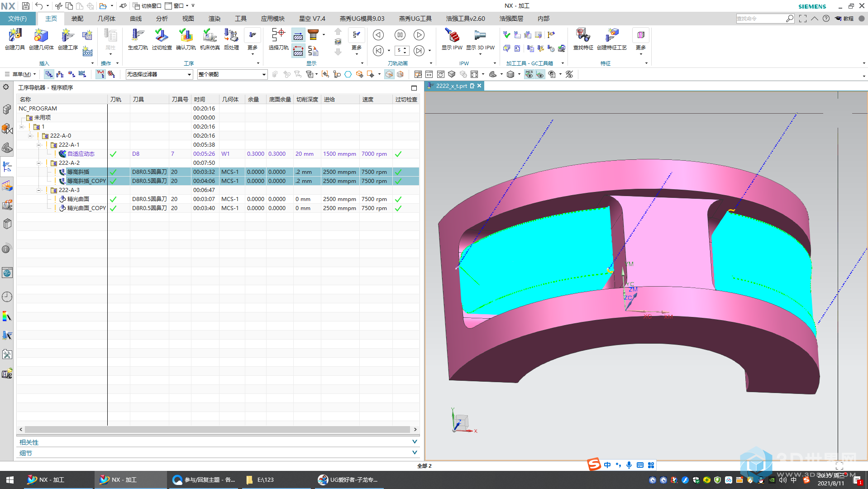Switch to the 应用模块 ribbon tab
The width and height of the screenshot is (868, 489).
coord(272,19)
